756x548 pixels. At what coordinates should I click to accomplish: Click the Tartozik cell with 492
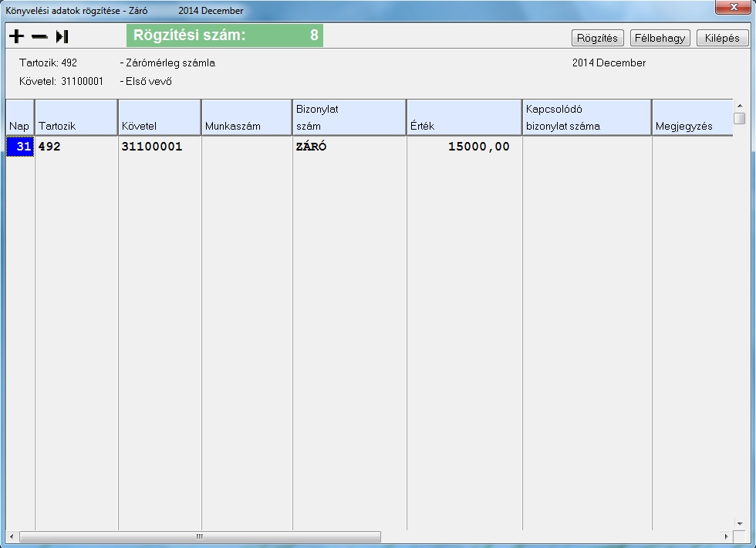click(76, 147)
